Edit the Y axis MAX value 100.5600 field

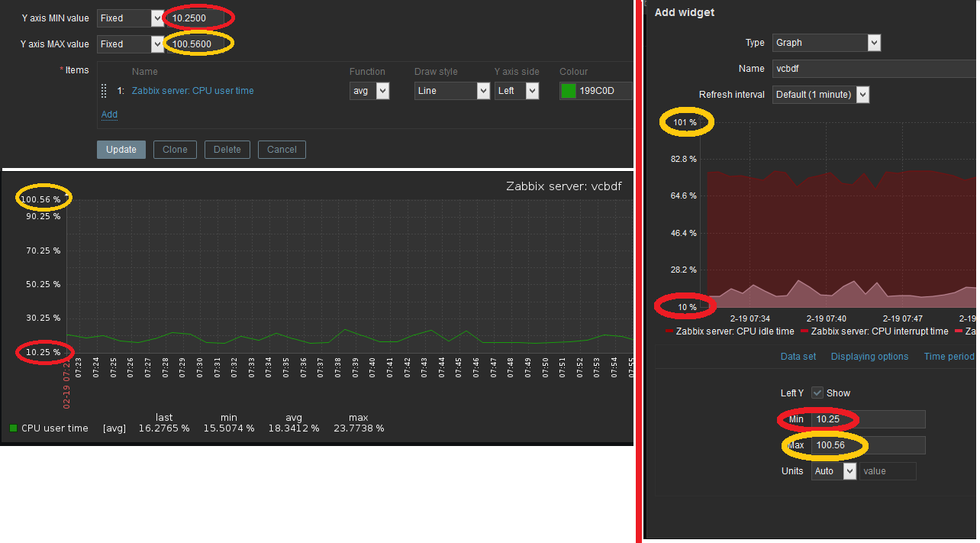196,44
